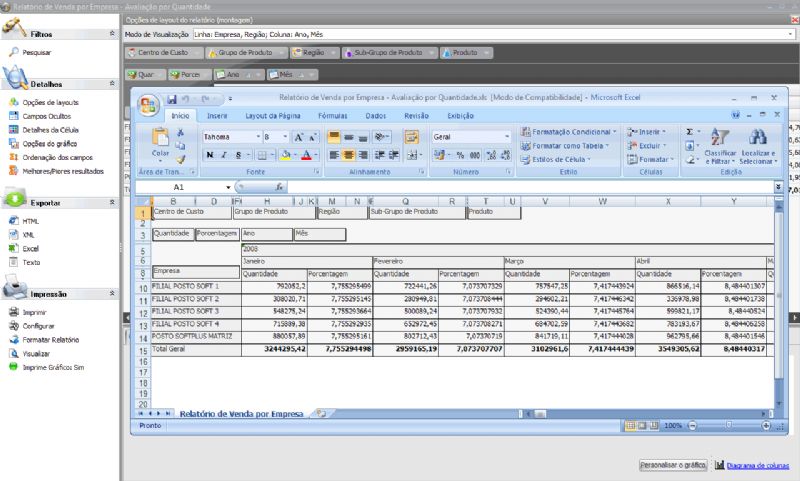Click the font color A icon

[x=306, y=155]
